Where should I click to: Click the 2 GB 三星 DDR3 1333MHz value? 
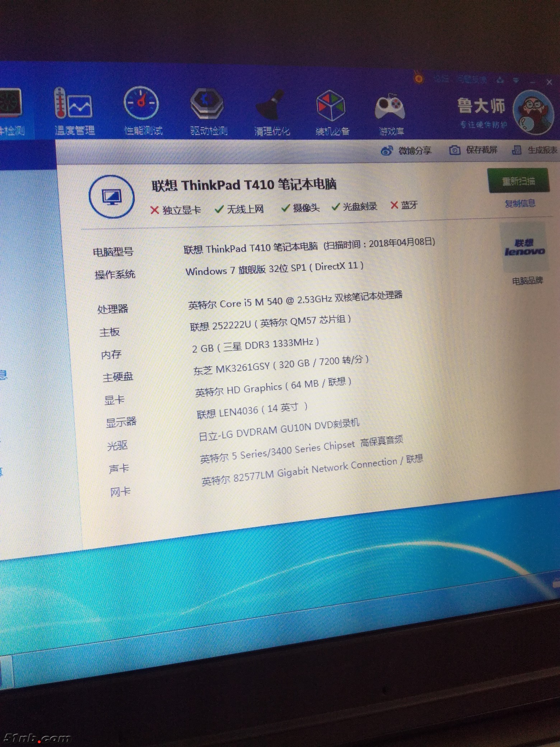[256, 345]
